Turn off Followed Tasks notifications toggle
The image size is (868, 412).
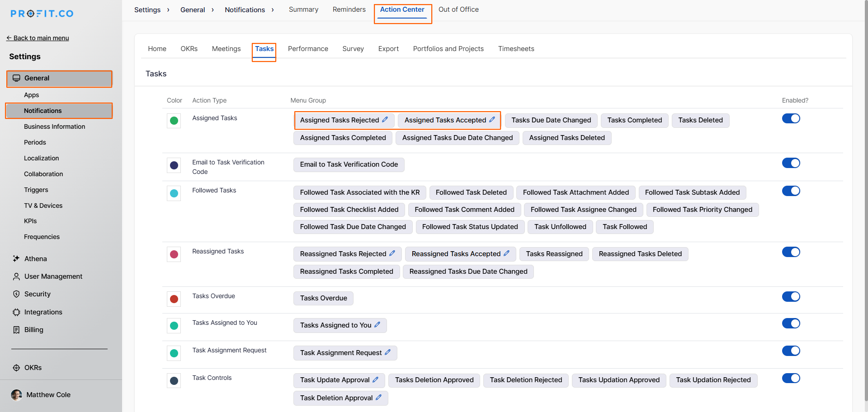click(x=791, y=191)
